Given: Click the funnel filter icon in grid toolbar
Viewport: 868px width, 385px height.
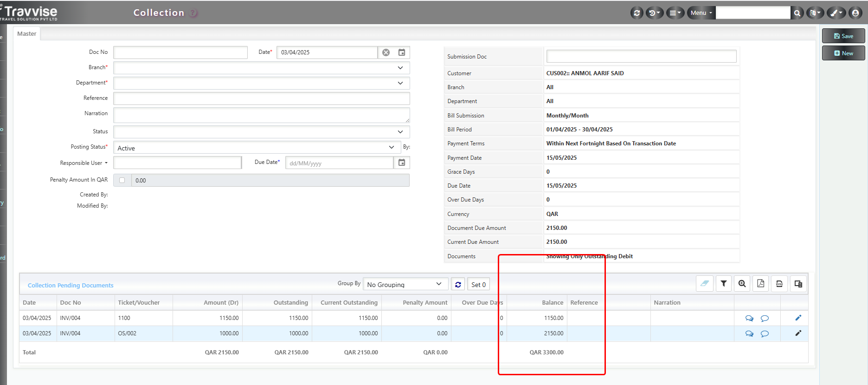Looking at the screenshot, I should [x=724, y=284].
